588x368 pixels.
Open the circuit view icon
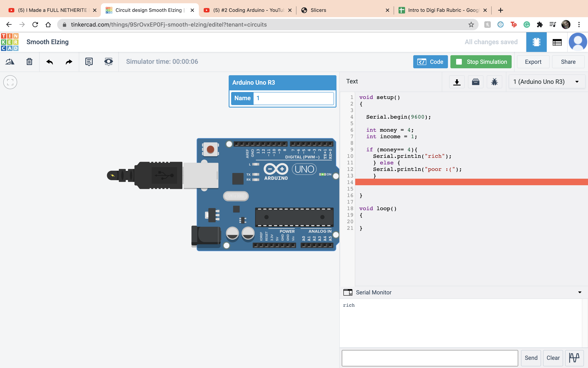click(536, 42)
